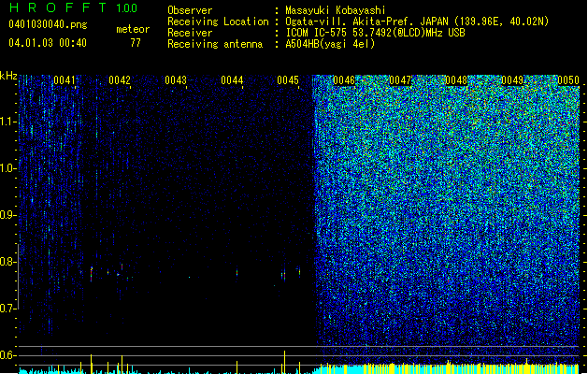Click frequency axis label 1.1
This screenshot has width=588, height=374.
pyautogui.click(x=8, y=122)
